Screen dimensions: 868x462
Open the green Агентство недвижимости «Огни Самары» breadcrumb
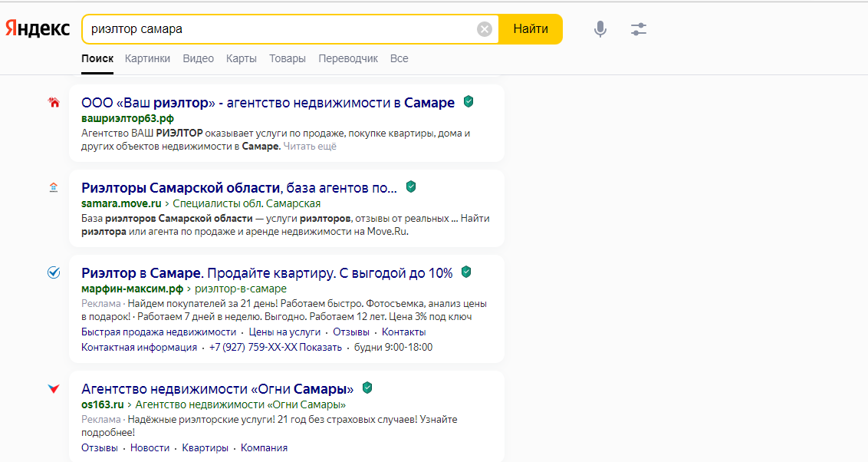[x=241, y=404]
